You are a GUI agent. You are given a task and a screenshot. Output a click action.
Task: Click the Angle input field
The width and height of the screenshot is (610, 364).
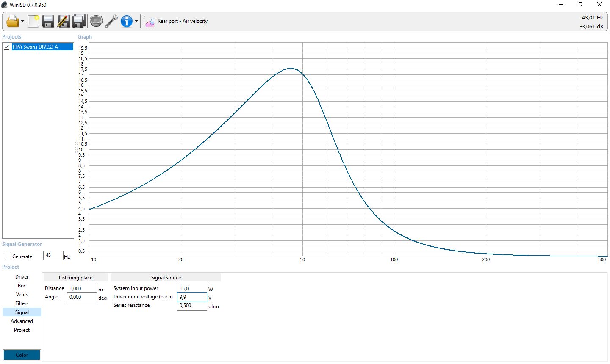pyautogui.click(x=82, y=297)
